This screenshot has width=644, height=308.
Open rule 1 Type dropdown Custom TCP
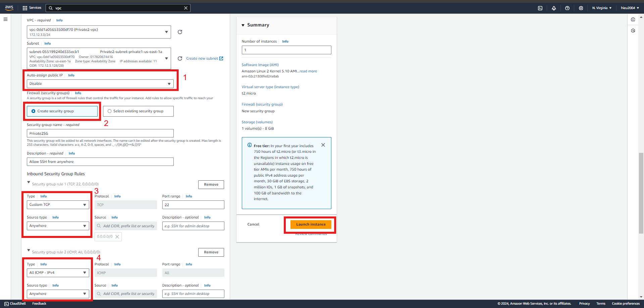[x=58, y=205]
